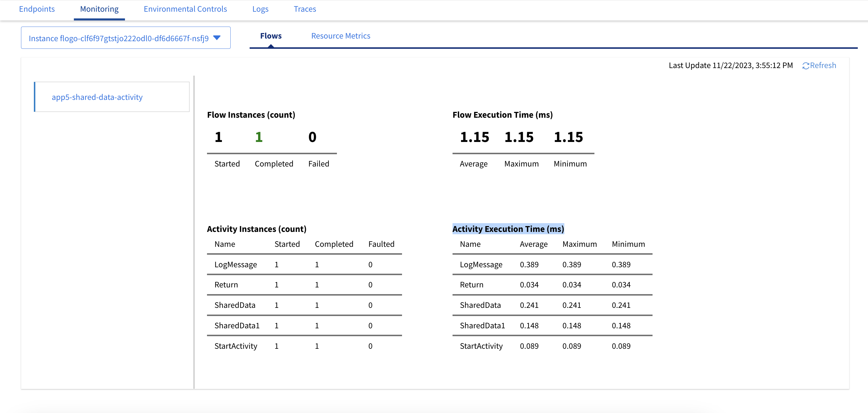Go to the Logs tab

(x=260, y=9)
